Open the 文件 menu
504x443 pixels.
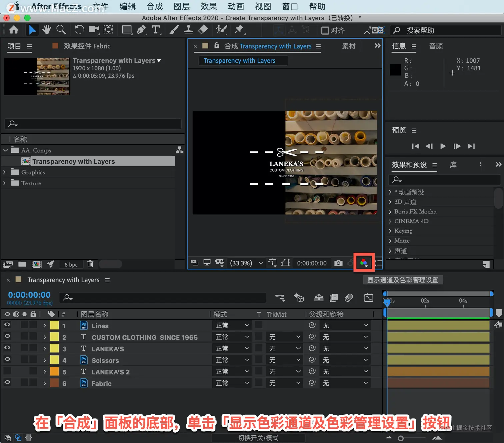point(101,6)
